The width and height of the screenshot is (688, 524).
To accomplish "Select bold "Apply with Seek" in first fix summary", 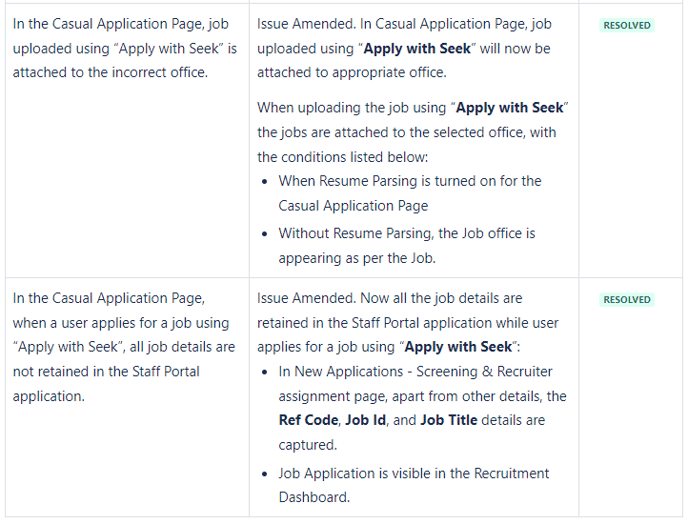I will [417, 48].
